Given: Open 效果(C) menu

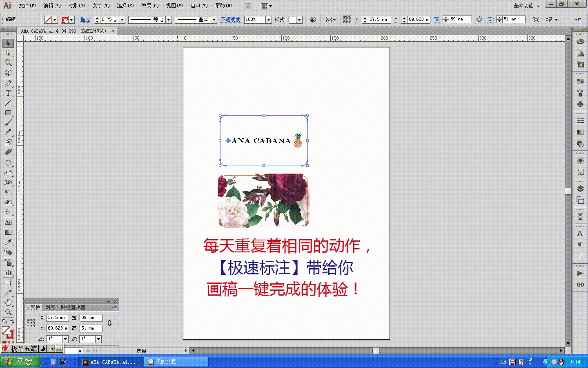Looking at the screenshot, I should pos(150,6).
